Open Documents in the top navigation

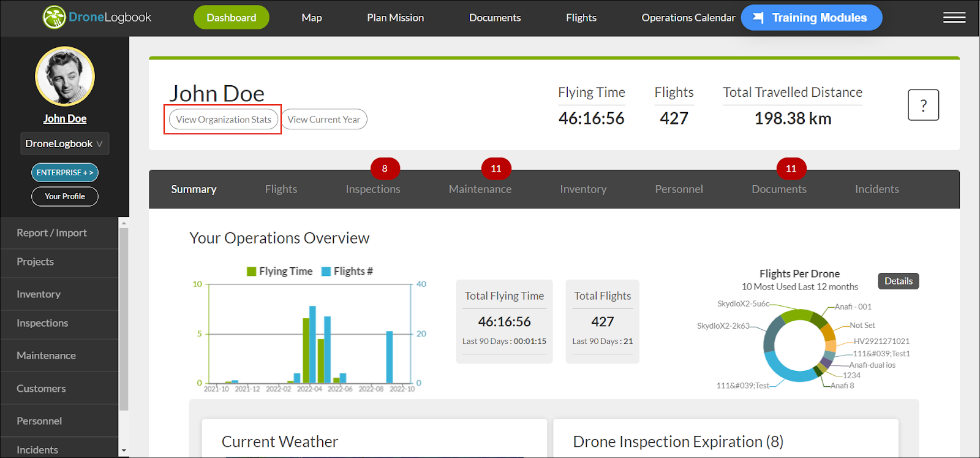495,18
